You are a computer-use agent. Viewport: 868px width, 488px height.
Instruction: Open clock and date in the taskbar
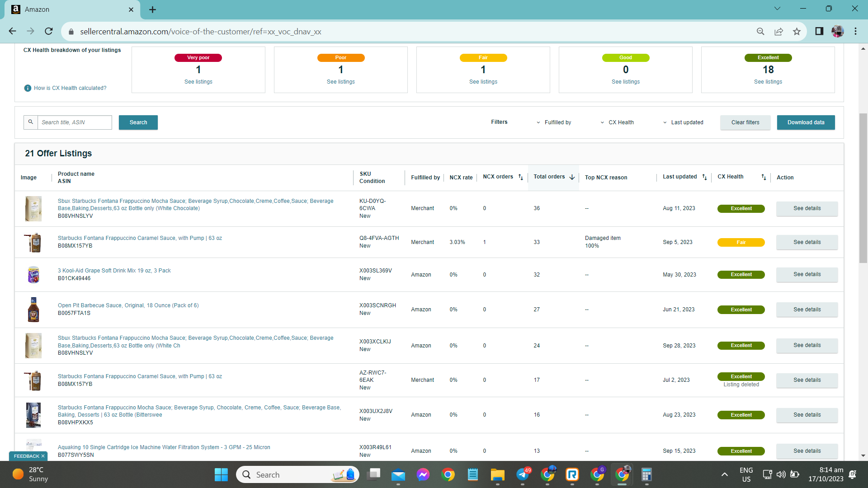pos(826,474)
